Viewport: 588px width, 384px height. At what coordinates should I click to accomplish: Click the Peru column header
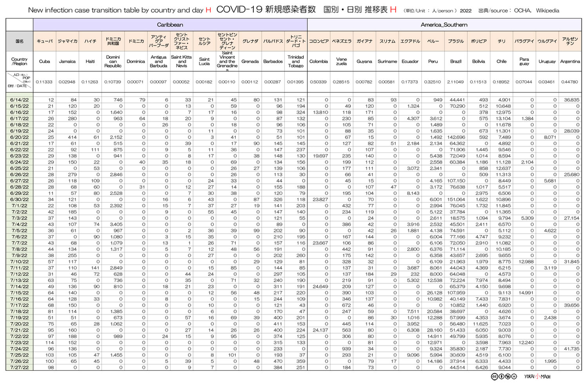click(433, 62)
